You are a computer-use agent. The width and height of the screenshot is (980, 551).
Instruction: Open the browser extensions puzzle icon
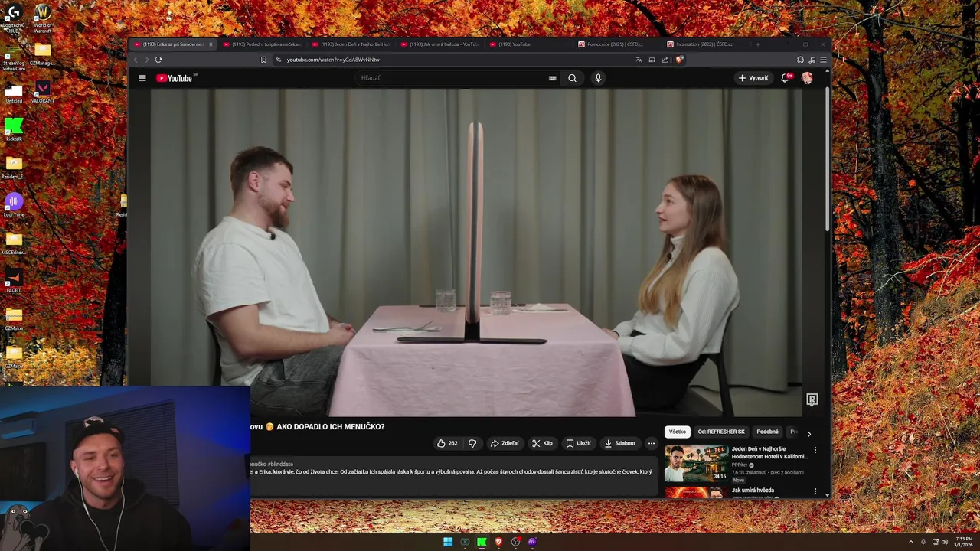pos(800,60)
